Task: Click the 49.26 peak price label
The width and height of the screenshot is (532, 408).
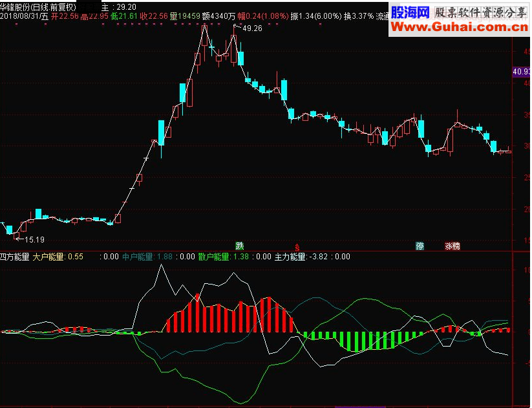Action: coord(253,28)
